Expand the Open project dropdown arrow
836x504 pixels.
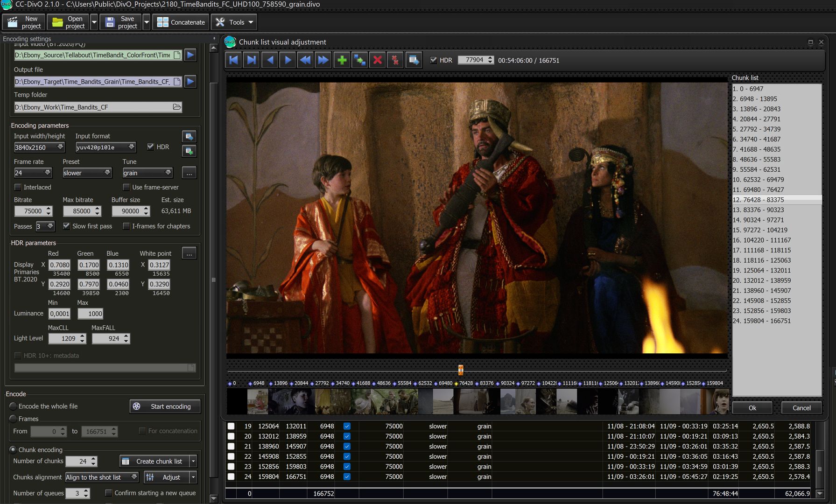[x=94, y=22]
